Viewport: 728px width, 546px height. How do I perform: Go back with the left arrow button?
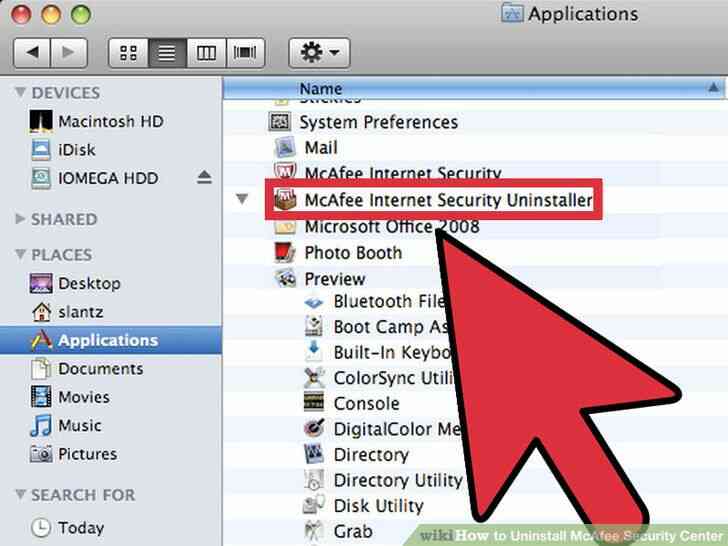32,52
